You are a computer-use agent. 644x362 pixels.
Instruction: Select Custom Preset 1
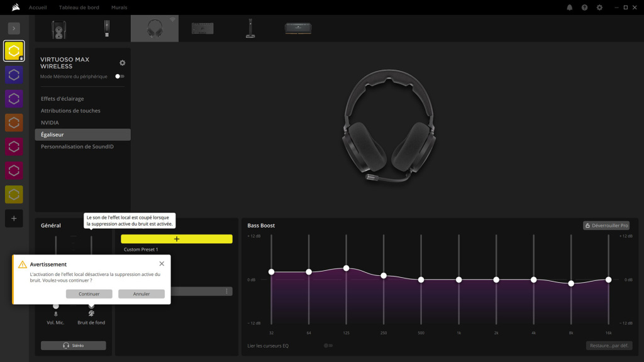coord(141,250)
